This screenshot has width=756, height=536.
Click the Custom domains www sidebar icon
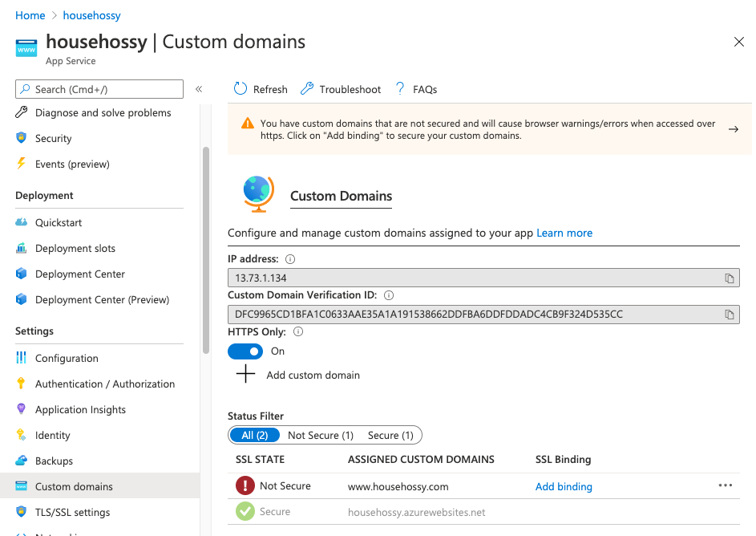[x=21, y=485]
